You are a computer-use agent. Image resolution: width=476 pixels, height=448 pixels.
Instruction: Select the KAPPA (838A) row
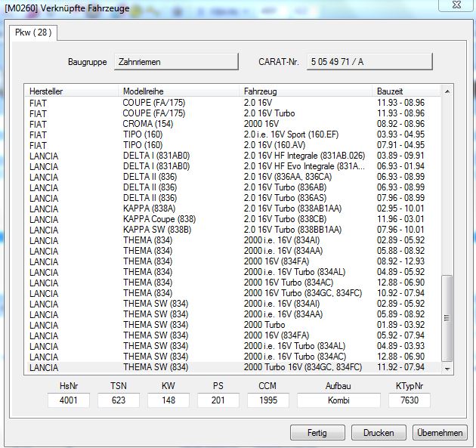point(233,209)
